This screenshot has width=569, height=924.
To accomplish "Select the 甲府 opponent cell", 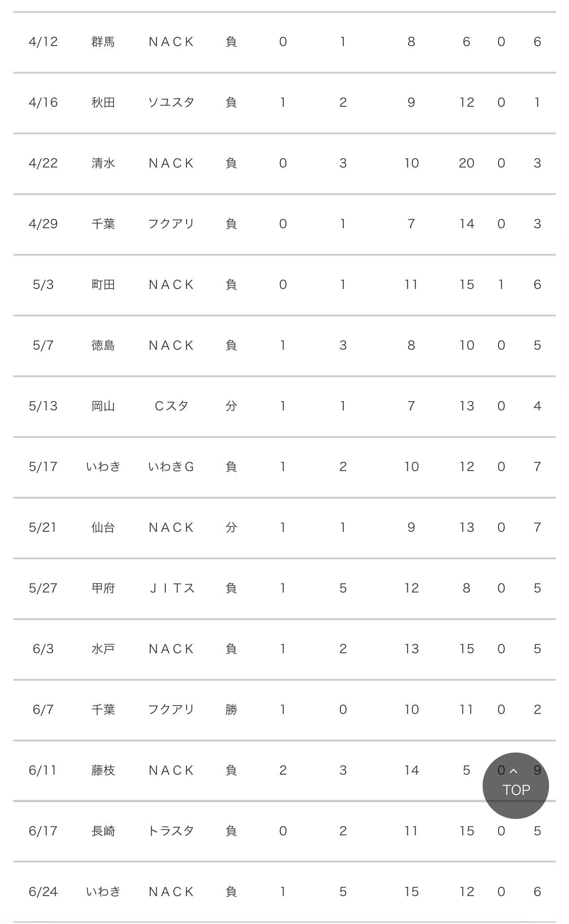I will (x=103, y=588).
